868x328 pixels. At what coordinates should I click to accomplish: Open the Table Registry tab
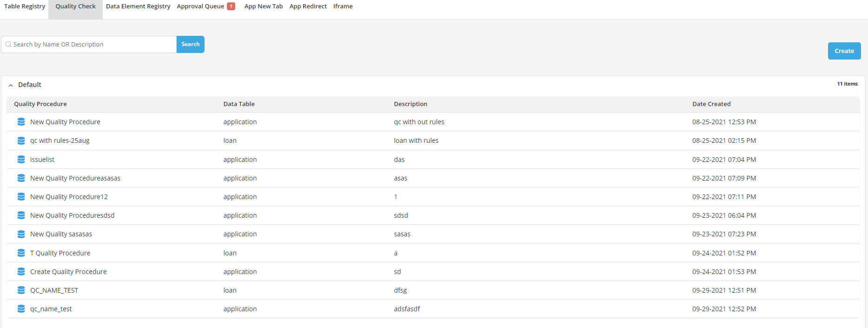[x=25, y=7]
